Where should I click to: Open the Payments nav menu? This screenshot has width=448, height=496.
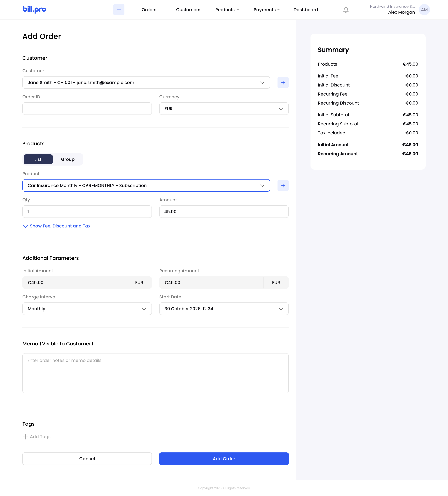point(266,10)
